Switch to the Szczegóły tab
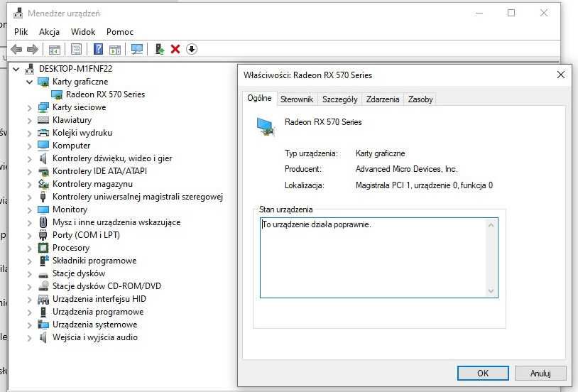578x392 pixels. [340, 99]
